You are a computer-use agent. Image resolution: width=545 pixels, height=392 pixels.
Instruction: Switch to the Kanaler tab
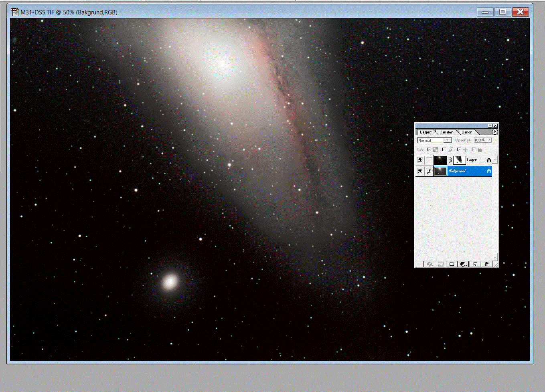pos(446,132)
